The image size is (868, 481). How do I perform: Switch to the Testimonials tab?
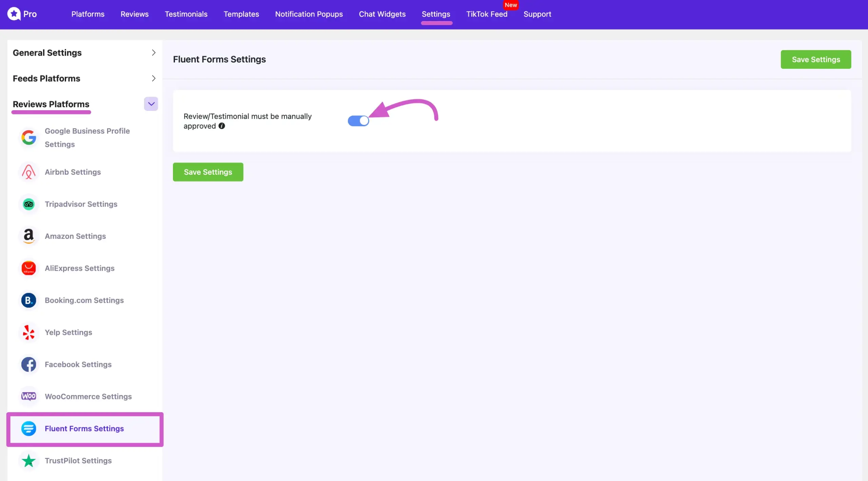pyautogui.click(x=186, y=14)
